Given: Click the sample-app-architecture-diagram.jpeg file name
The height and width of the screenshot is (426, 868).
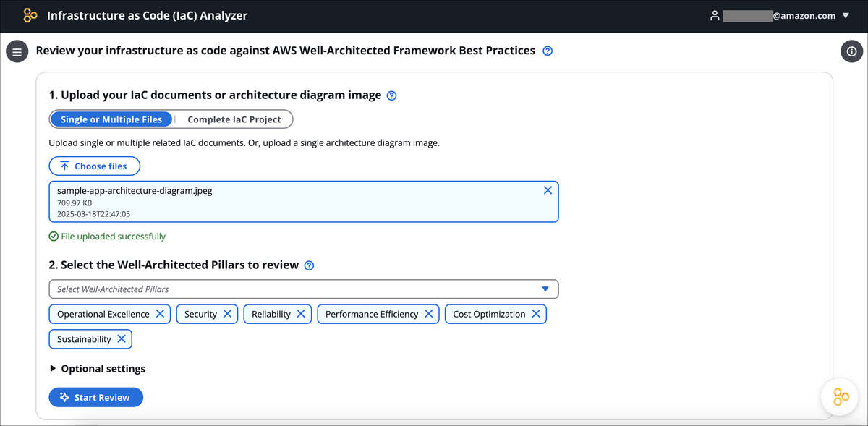Looking at the screenshot, I should 135,192.
